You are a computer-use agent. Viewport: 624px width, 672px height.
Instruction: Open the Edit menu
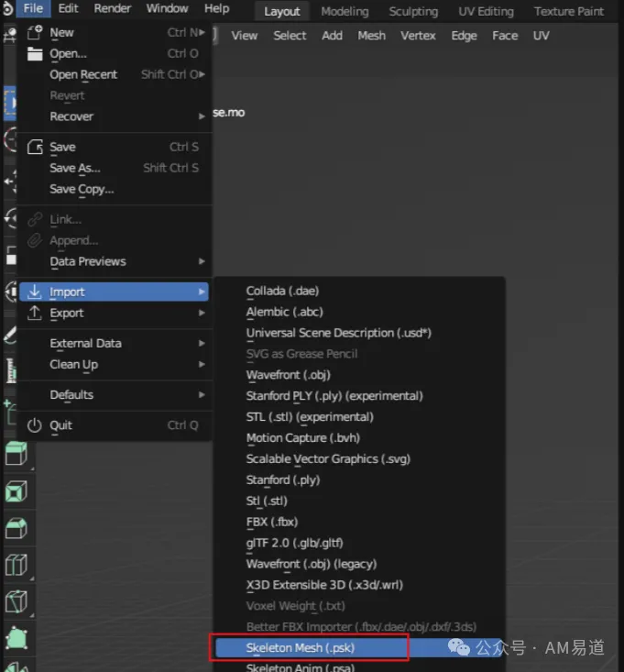(x=68, y=8)
